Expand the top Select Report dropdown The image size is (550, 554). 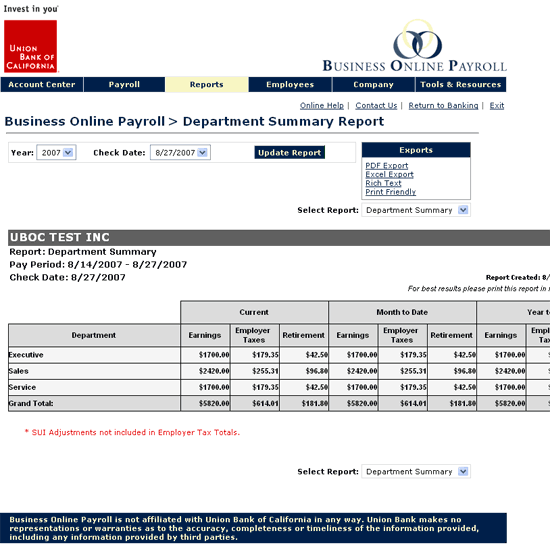pos(416,210)
